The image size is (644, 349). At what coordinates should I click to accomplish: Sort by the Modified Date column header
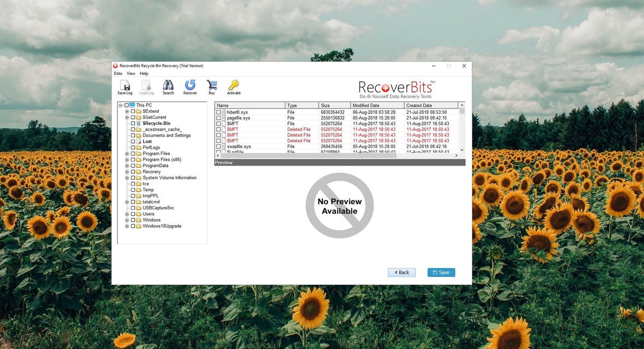point(377,105)
